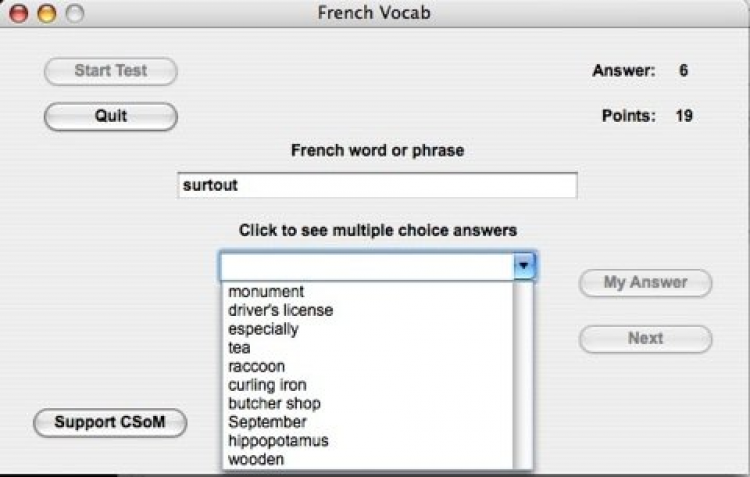
Task: Expand the multiple choice dropdown arrow
Action: pos(525,266)
